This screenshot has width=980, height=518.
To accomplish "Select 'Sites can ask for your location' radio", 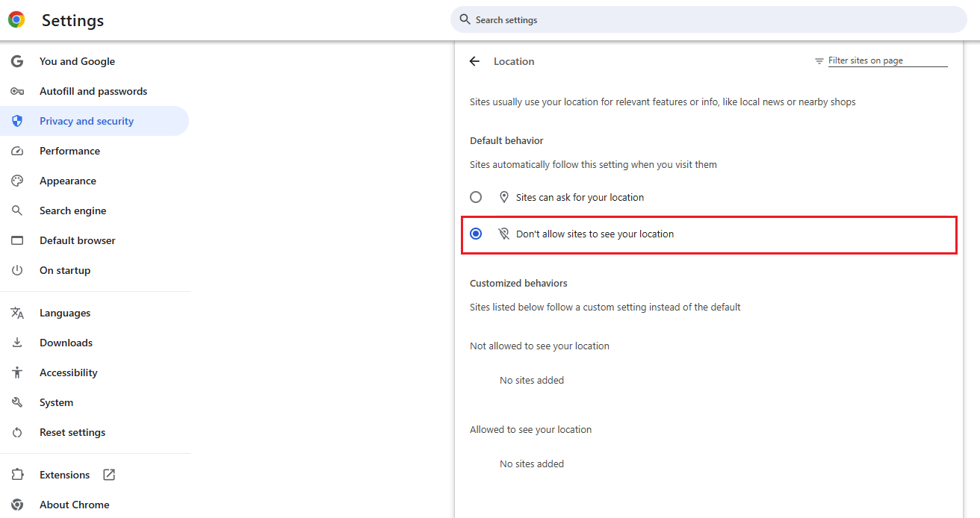I will pos(476,197).
